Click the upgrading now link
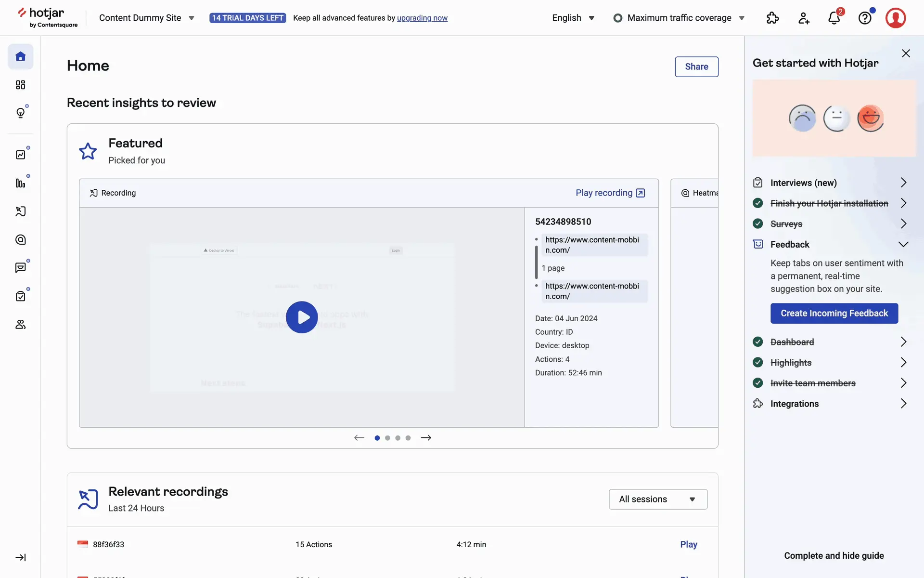The image size is (924, 578). (422, 18)
